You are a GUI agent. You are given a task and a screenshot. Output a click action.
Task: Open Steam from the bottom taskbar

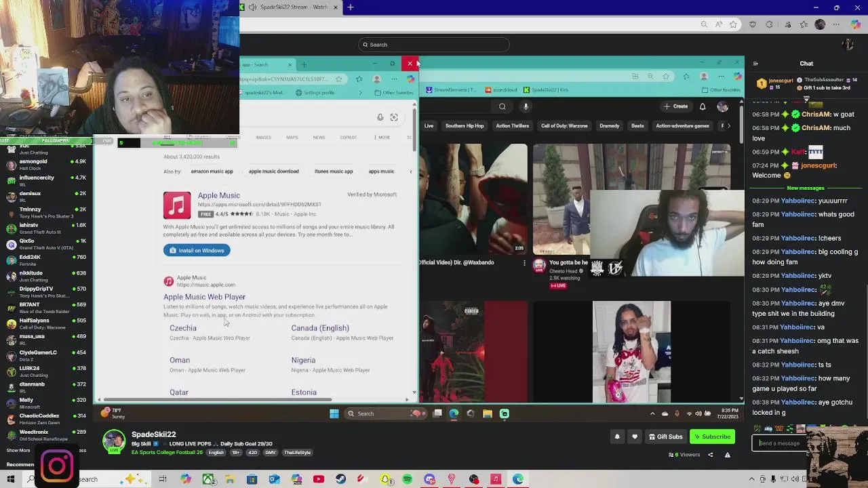(340, 479)
